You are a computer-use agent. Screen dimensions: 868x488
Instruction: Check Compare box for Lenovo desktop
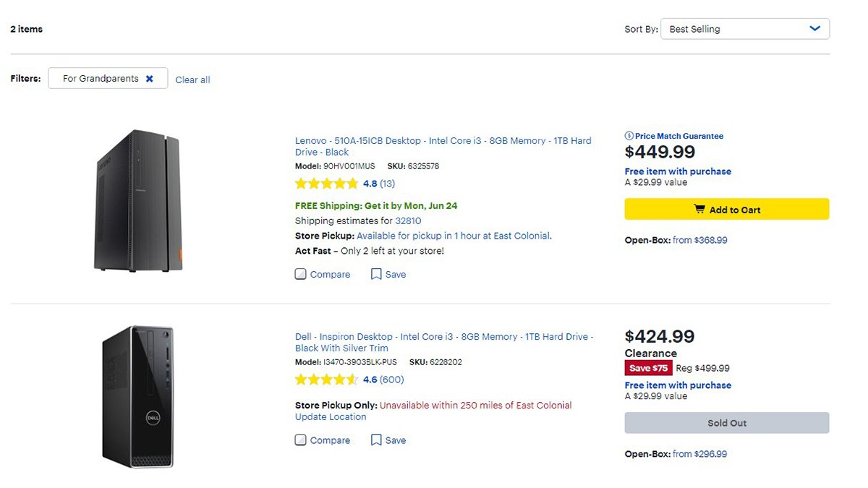click(x=301, y=275)
